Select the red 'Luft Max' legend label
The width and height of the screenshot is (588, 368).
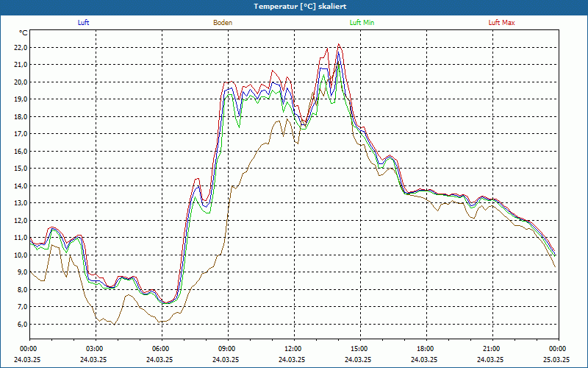(501, 23)
